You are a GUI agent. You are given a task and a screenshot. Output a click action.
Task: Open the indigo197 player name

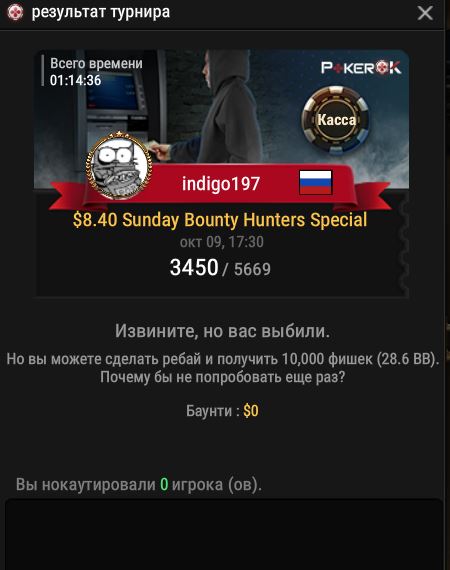221,183
